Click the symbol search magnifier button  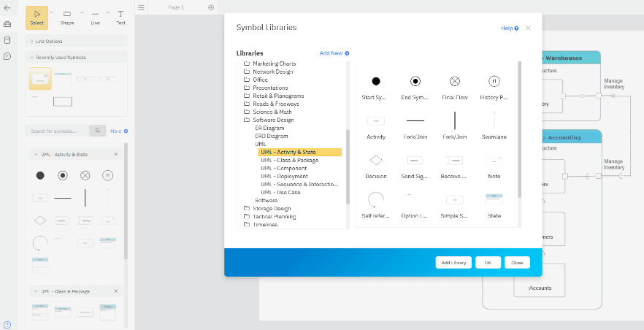[x=98, y=131]
